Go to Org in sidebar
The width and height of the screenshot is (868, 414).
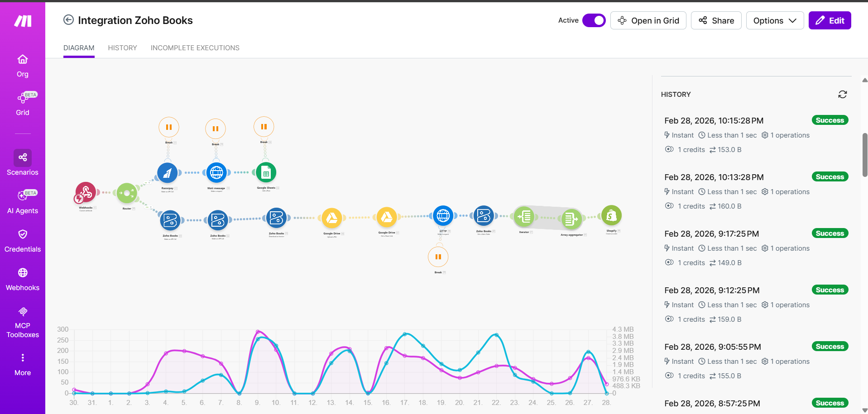pyautogui.click(x=23, y=66)
